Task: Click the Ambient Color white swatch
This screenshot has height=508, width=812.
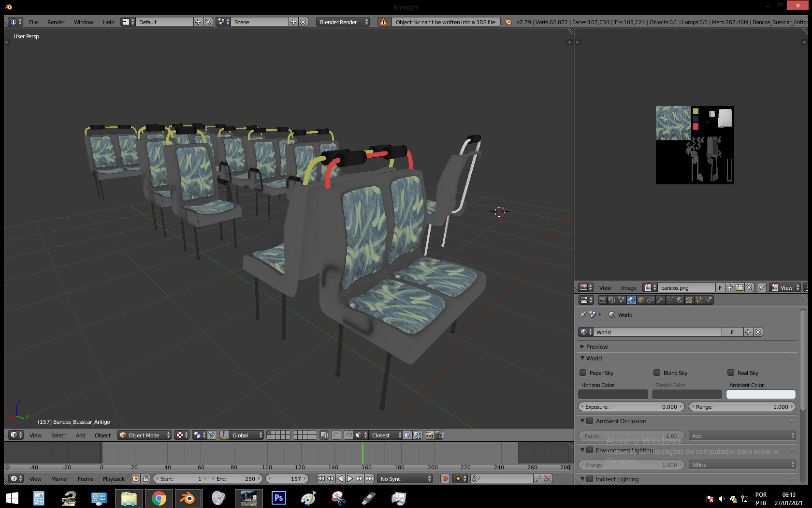Action: [x=761, y=394]
